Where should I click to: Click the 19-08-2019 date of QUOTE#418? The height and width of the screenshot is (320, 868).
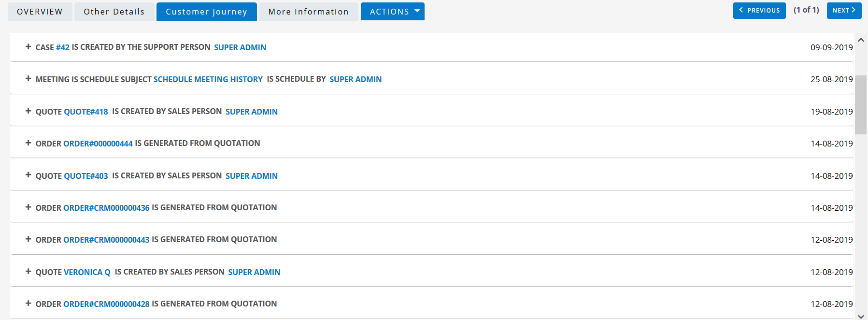(832, 112)
